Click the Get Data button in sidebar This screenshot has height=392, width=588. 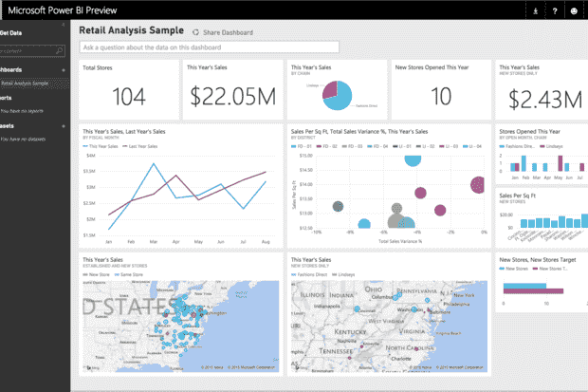click(10, 33)
